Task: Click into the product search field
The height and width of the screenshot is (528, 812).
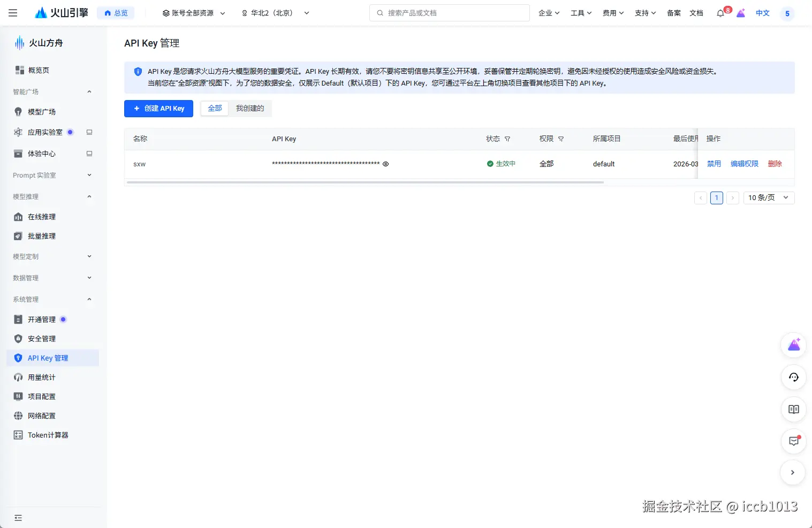Action: [449, 12]
